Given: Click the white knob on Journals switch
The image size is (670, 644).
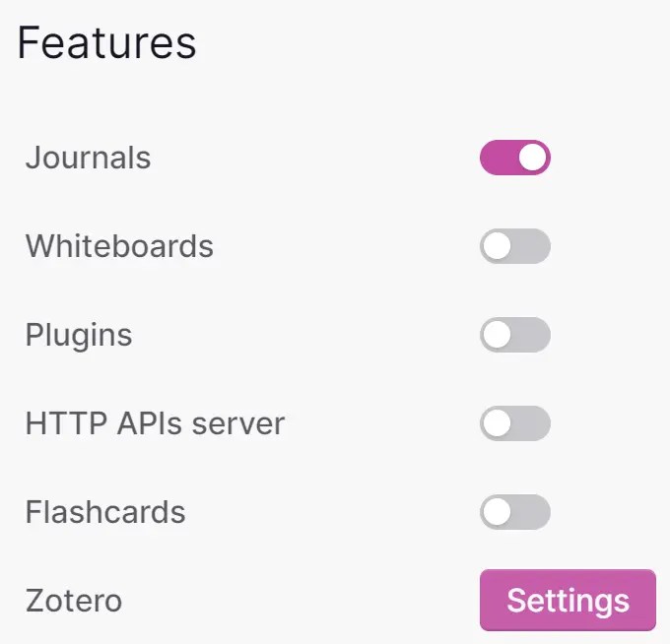Looking at the screenshot, I should point(532,158).
